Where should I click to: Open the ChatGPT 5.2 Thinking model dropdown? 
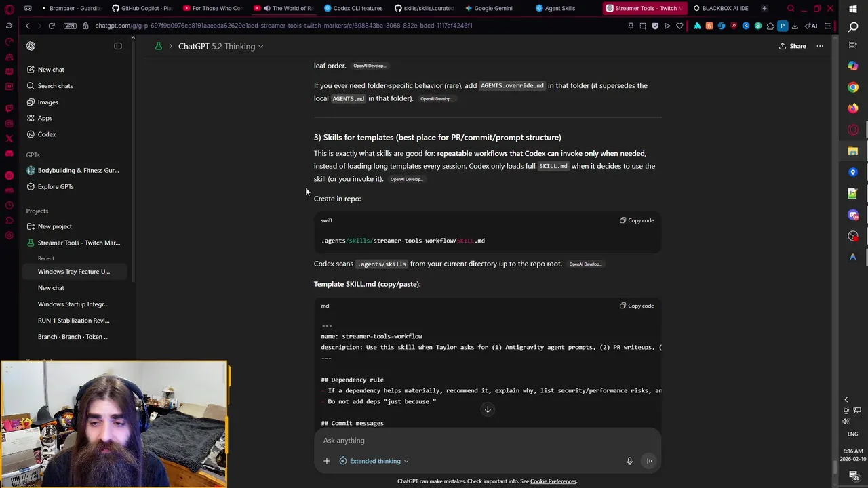(x=220, y=46)
